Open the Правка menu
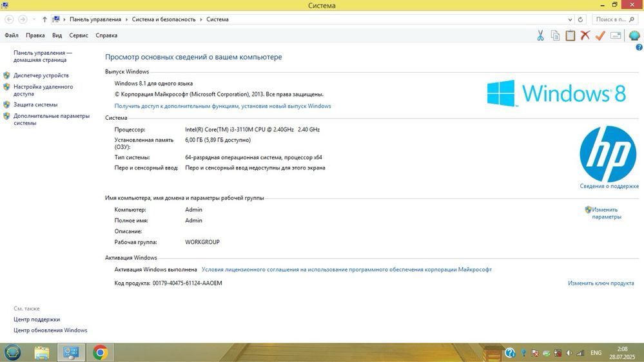The width and height of the screenshot is (644, 362). click(35, 35)
